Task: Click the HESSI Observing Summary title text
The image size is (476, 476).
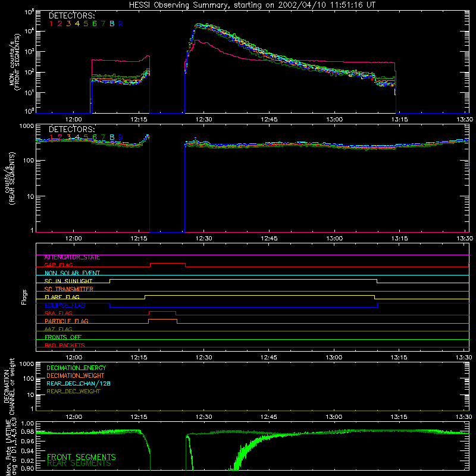Action: coord(252,5)
